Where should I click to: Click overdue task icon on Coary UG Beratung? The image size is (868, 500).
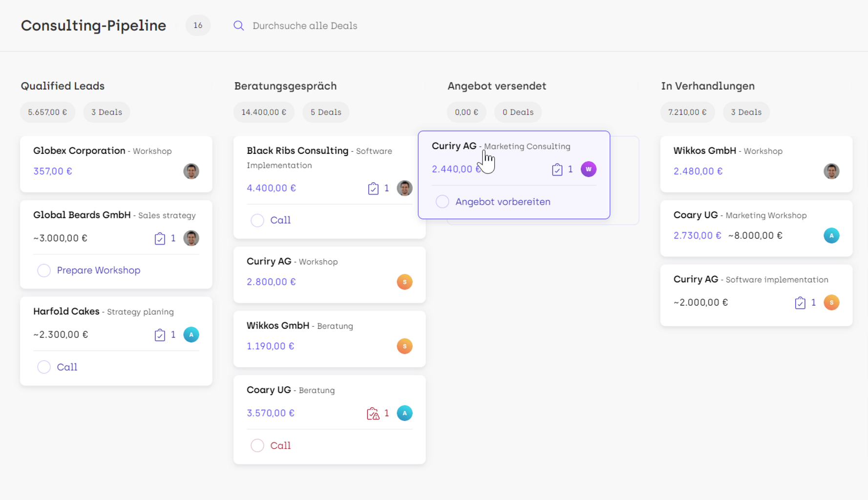click(373, 414)
